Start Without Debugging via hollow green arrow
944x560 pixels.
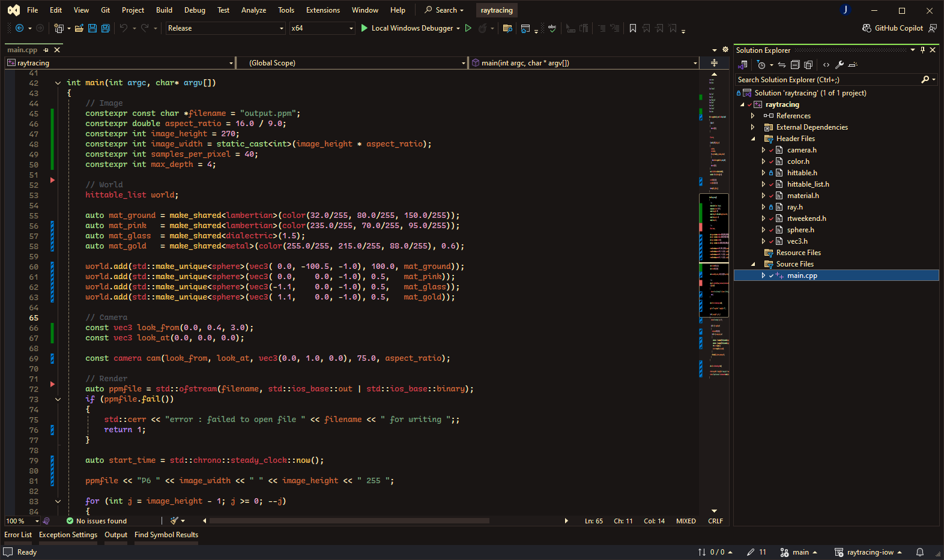pyautogui.click(x=468, y=28)
